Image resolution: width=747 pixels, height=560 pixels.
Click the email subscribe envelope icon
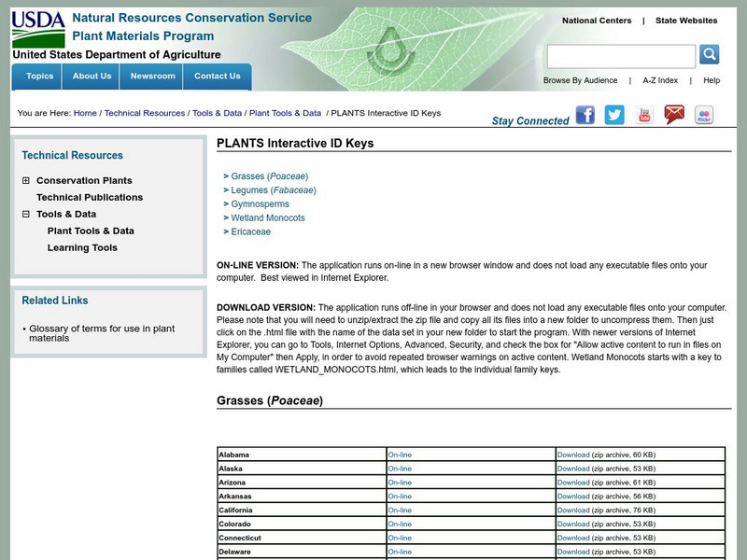click(x=674, y=115)
